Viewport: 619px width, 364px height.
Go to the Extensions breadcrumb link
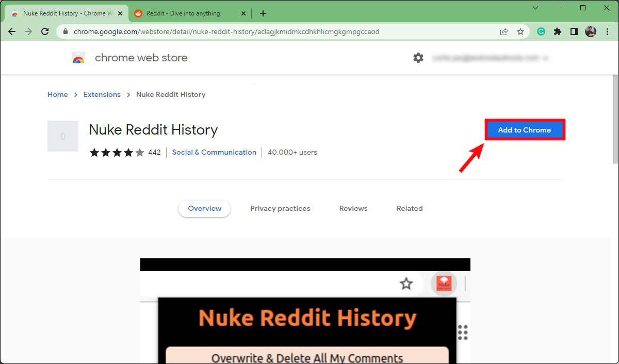pyautogui.click(x=102, y=94)
